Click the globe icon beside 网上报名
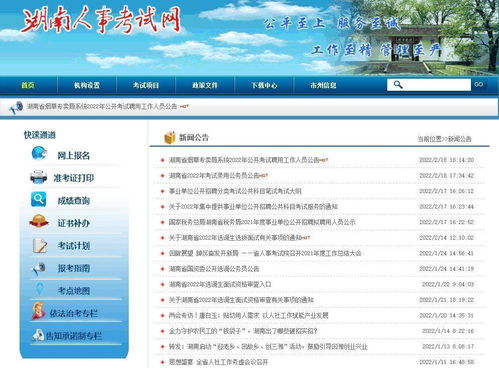 [39, 153]
